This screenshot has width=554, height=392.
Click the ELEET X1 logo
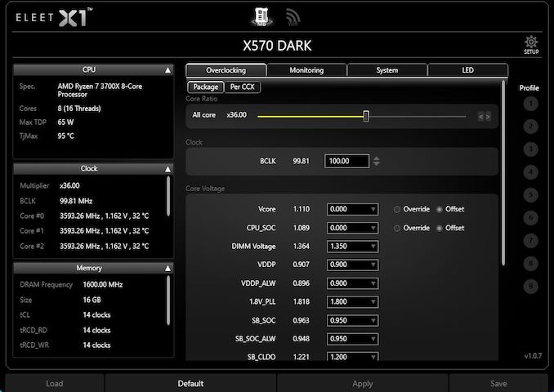point(54,17)
